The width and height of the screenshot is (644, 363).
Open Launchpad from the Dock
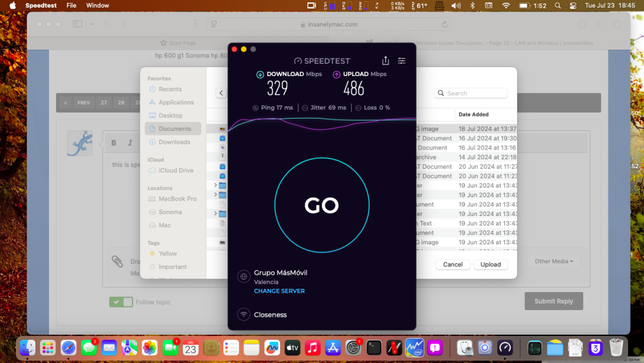pos(48,348)
